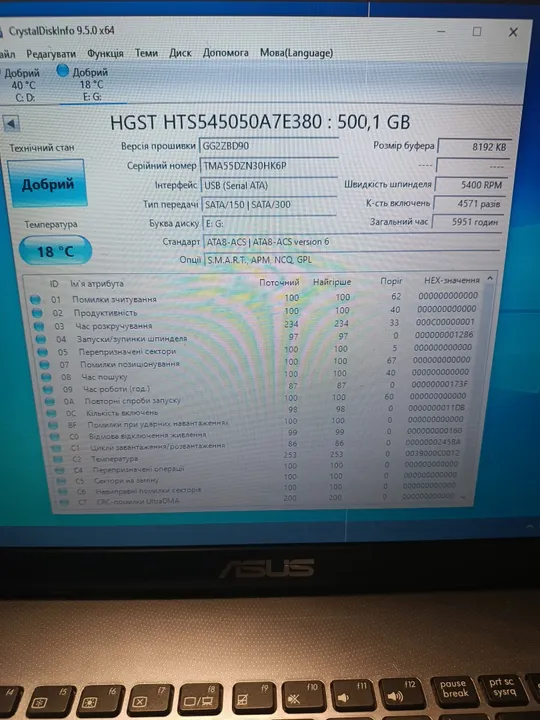Screen dimensions: 540x720
Task: Click the firmware field GG2ZBD90
Action: click(269, 146)
